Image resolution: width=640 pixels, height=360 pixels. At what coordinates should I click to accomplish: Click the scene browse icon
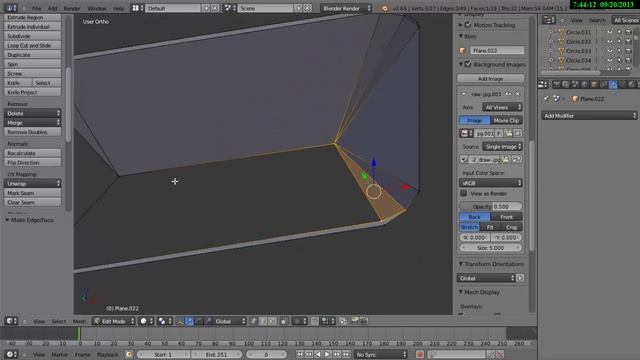tap(229, 8)
